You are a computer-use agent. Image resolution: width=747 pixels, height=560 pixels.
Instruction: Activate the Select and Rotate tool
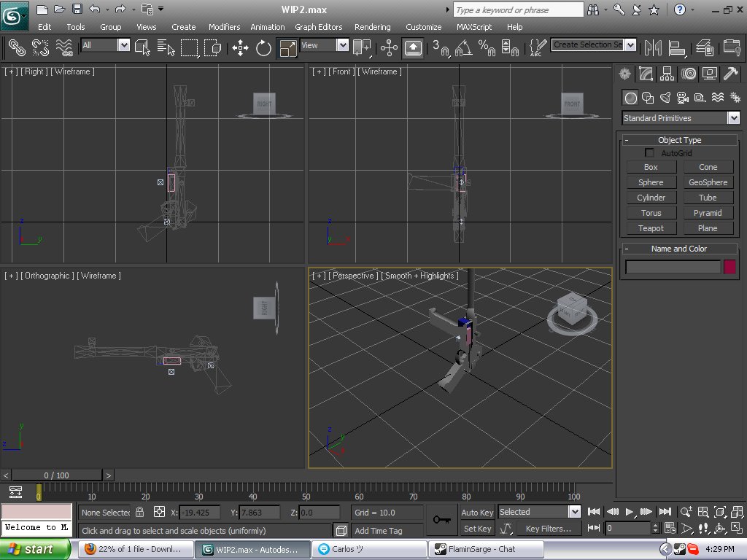click(x=263, y=48)
